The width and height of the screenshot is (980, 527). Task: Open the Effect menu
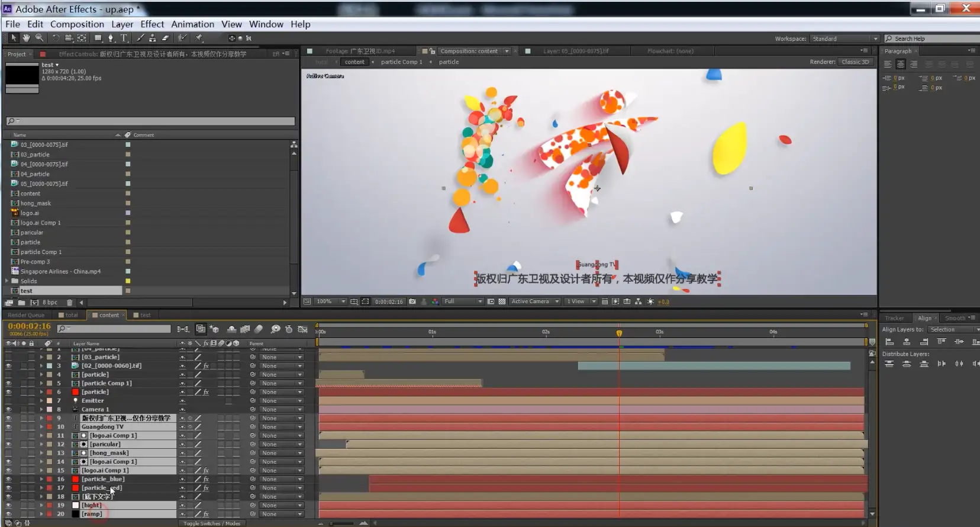(x=152, y=24)
